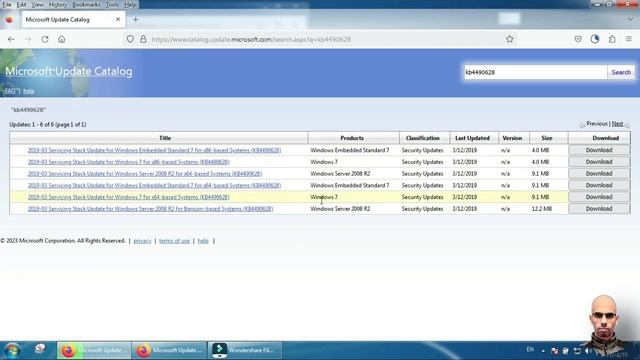Open the View menu
Viewport: 640px width, 360px height.
[38, 4]
